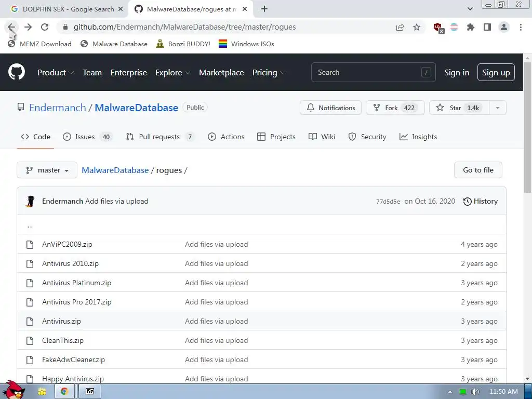
Task: Open the 7-Zip taskbar icon
Action: pyautogui.click(x=90, y=391)
